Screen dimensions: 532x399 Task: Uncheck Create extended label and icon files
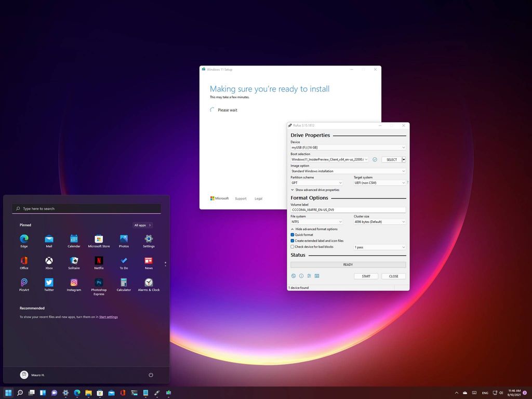click(292, 241)
